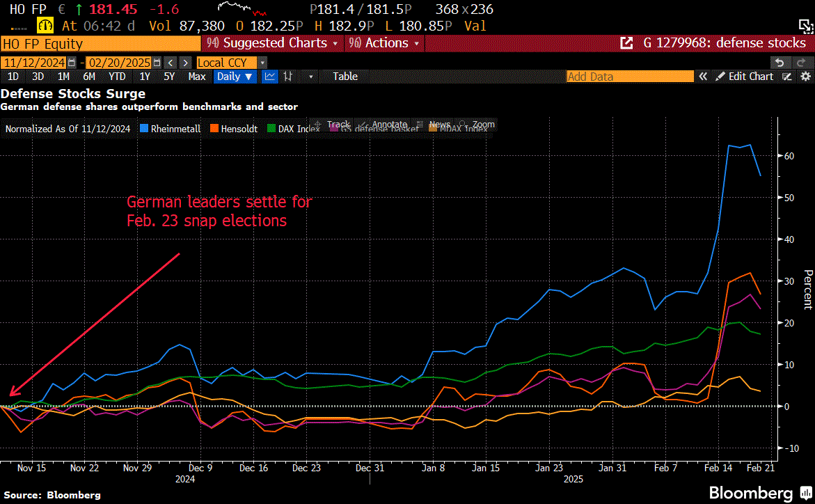The width and height of the screenshot is (815, 504).
Task: Open the end date calendar picker
Action: coord(157,63)
